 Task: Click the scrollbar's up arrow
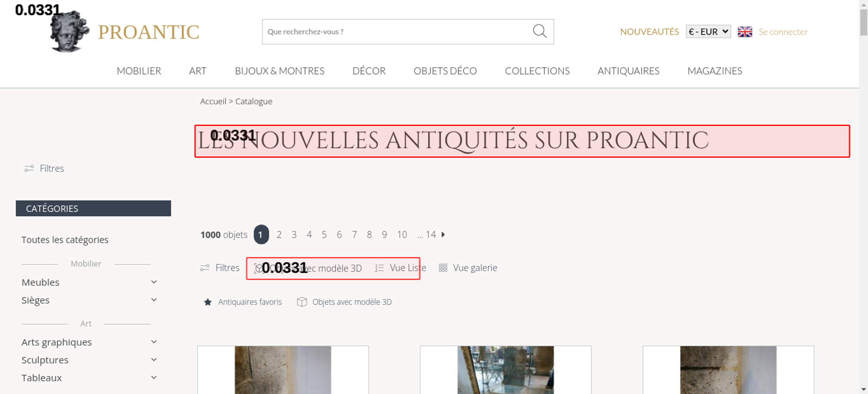[x=864, y=4]
